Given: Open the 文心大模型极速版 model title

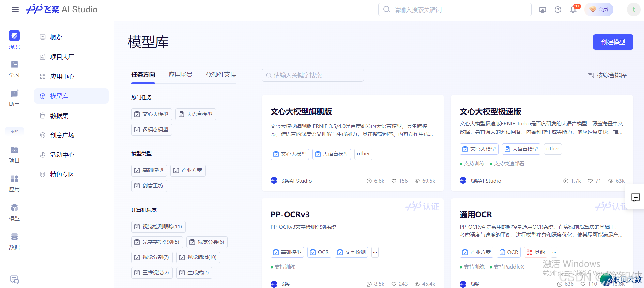Looking at the screenshot, I should pyautogui.click(x=490, y=112).
